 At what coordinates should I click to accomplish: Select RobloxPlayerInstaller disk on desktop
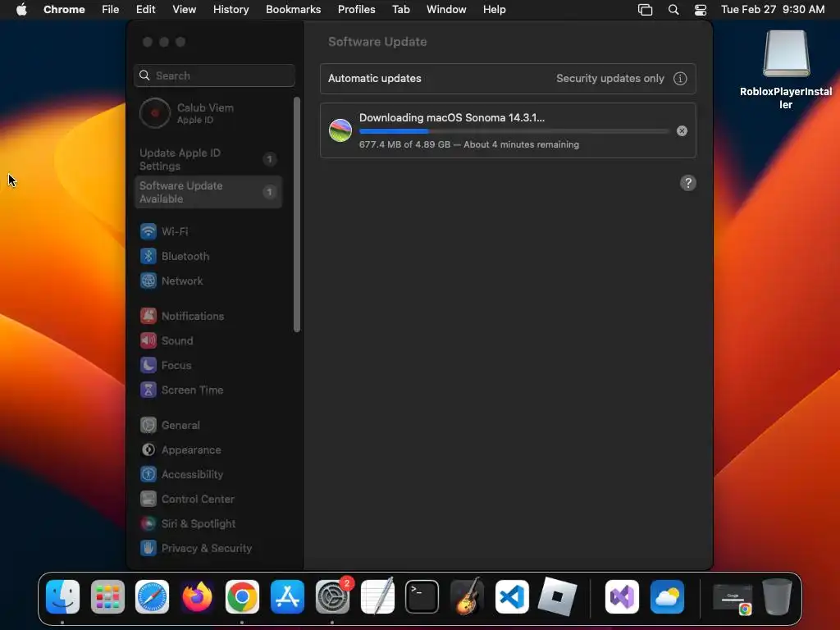[786, 70]
